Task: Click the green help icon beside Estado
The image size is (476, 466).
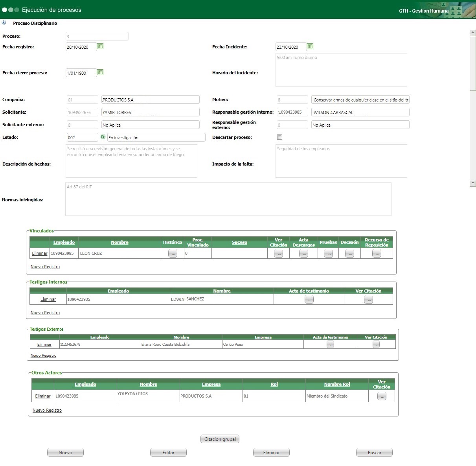Action: [103, 137]
